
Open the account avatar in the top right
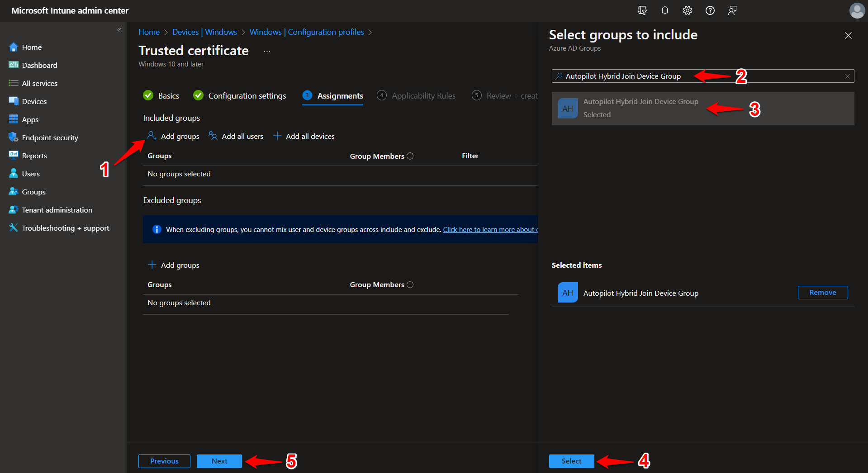[857, 10]
